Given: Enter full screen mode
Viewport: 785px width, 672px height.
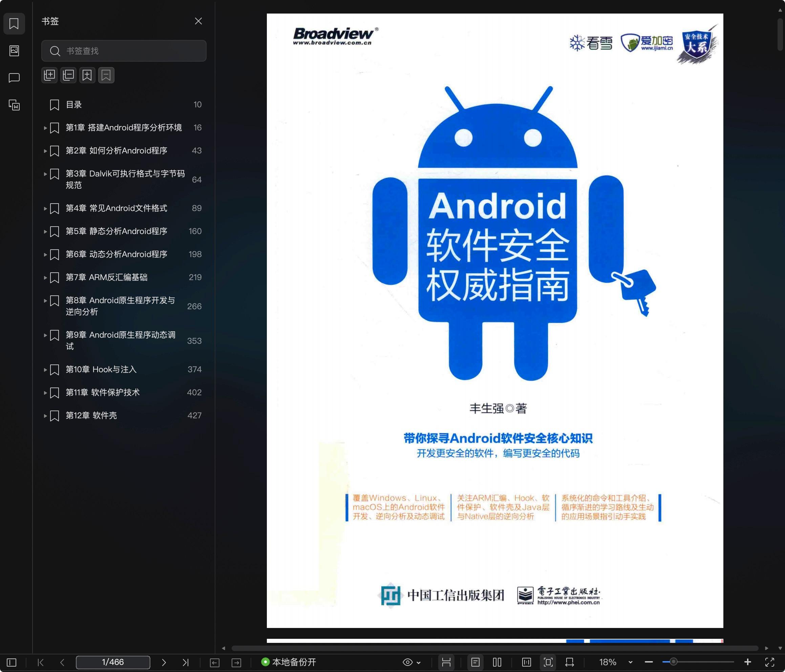Looking at the screenshot, I should click(769, 662).
